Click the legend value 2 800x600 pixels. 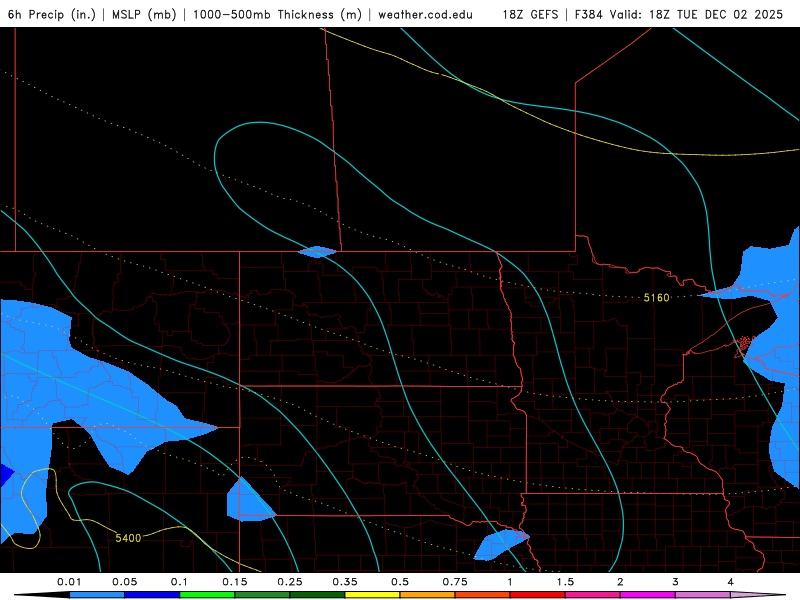coord(620,582)
